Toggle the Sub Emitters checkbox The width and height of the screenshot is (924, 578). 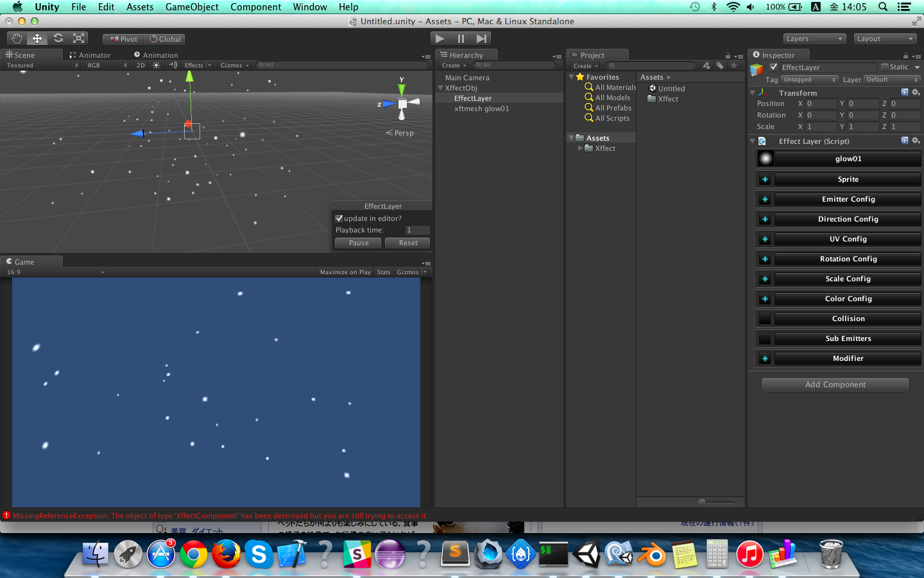765,338
